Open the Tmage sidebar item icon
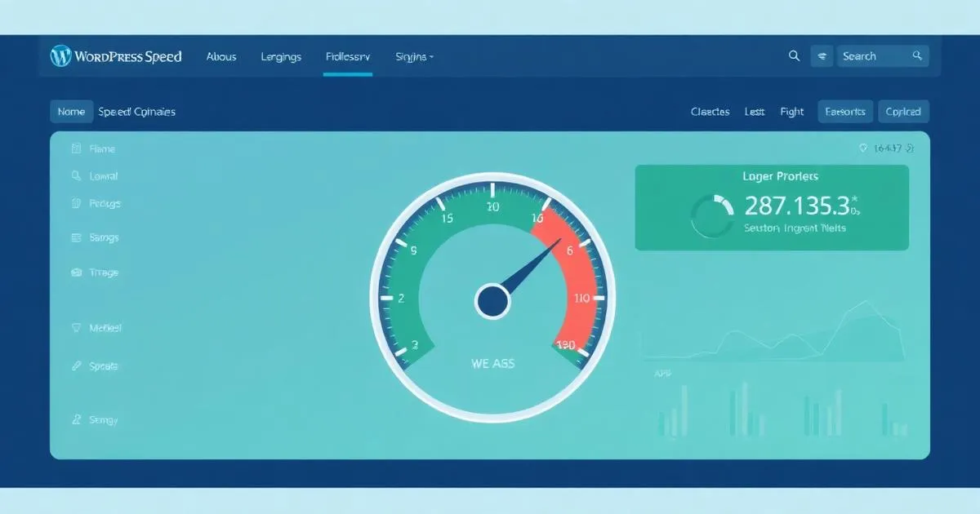This screenshot has height=514, width=980. (76, 273)
